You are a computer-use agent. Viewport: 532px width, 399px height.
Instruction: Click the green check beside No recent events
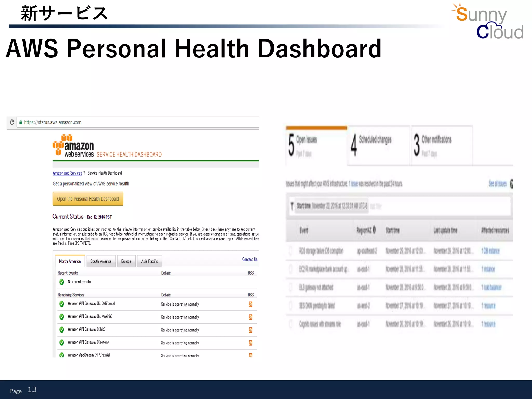click(x=62, y=282)
